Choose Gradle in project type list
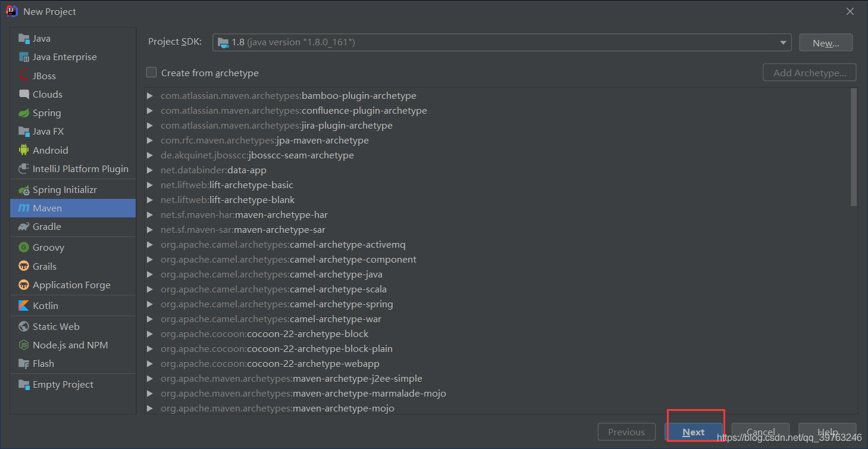 point(73,227)
